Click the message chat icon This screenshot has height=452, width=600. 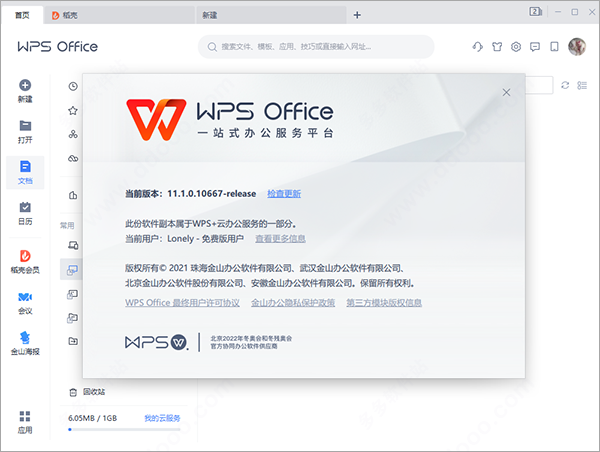click(535, 47)
